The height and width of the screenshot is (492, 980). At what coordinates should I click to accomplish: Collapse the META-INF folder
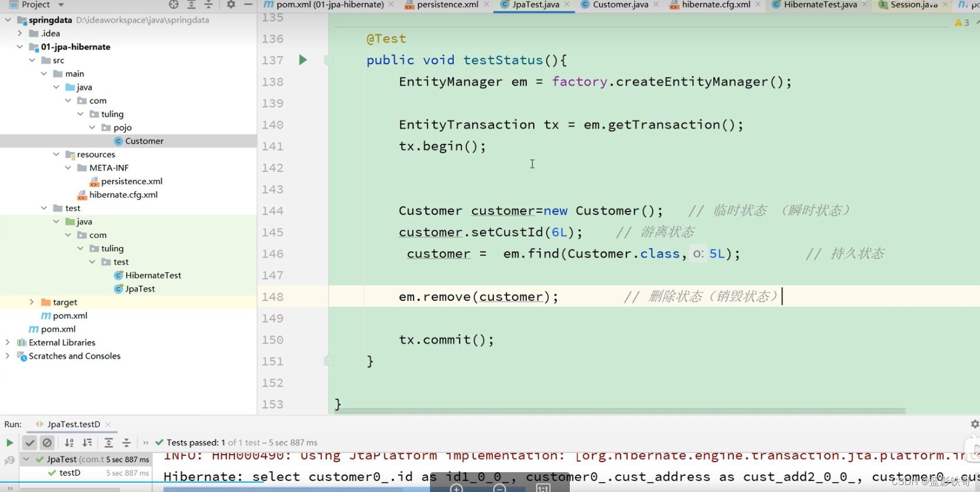coord(68,168)
